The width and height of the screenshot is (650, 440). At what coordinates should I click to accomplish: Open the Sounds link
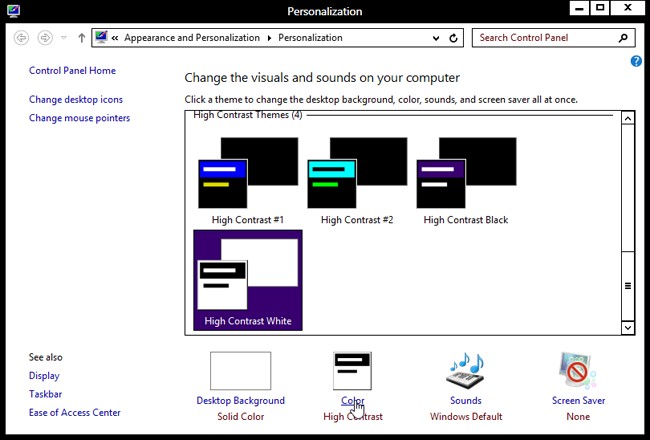coord(466,401)
